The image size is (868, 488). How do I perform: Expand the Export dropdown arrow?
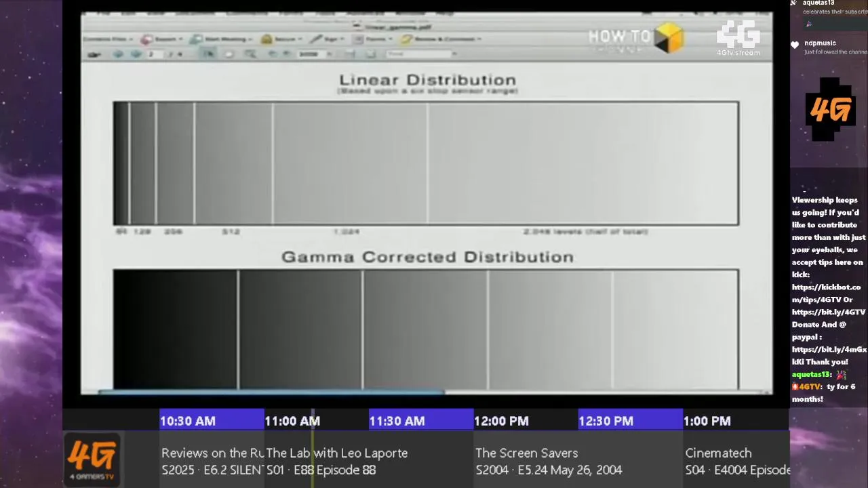181,39
